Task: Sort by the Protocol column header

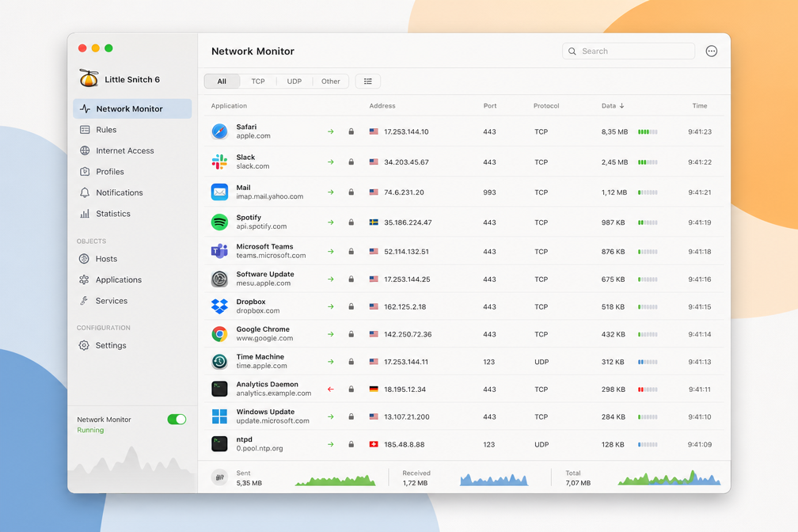Action: coord(546,106)
